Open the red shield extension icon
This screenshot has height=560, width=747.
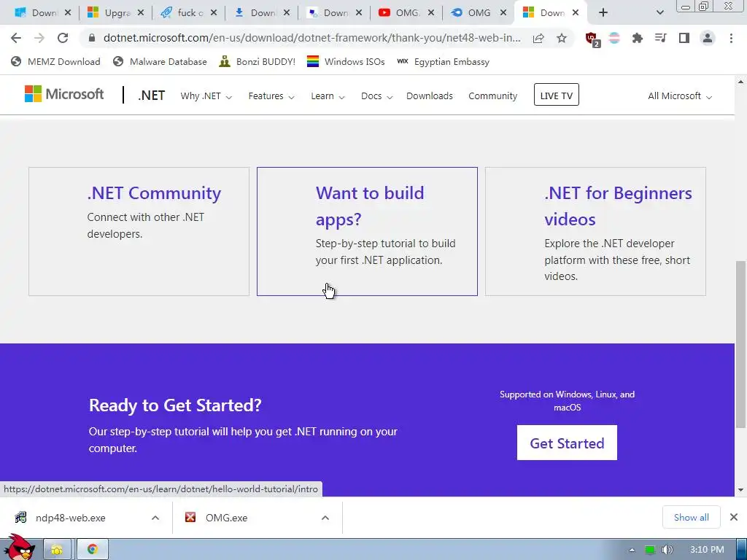click(592, 39)
